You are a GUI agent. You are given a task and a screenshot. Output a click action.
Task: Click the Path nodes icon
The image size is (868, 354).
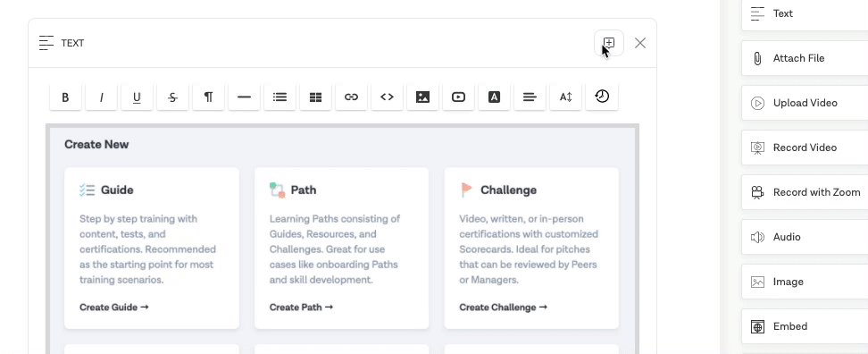[278, 190]
